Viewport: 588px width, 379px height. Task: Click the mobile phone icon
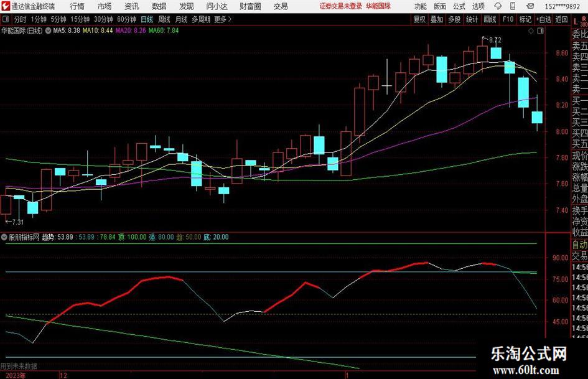click(x=513, y=6)
